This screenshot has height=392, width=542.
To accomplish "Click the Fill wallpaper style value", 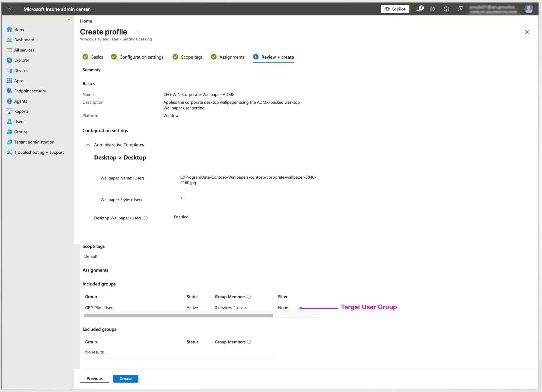I will [x=183, y=199].
